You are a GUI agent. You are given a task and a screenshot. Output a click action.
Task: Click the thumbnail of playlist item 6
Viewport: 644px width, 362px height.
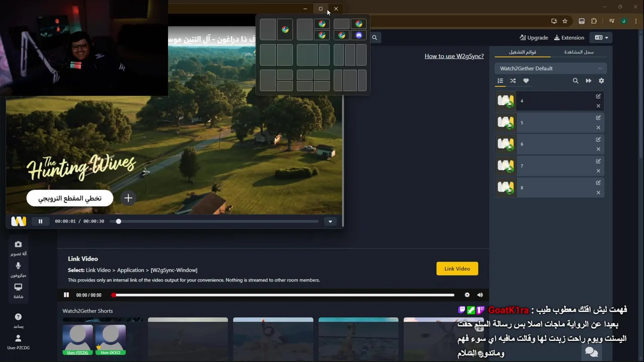tap(506, 144)
